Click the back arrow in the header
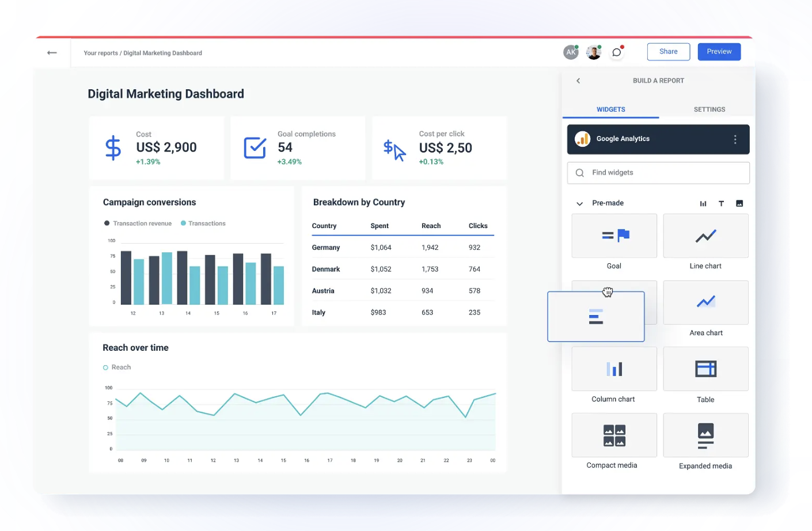This screenshot has width=812, height=531. point(52,53)
